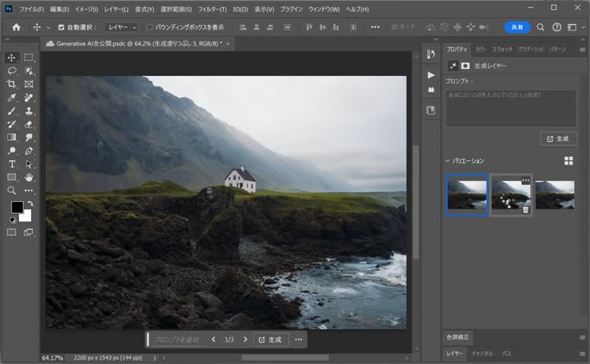This screenshot has width=590, height=364.
Task: Select the Move tool in the toolbar
Action: 11,58
